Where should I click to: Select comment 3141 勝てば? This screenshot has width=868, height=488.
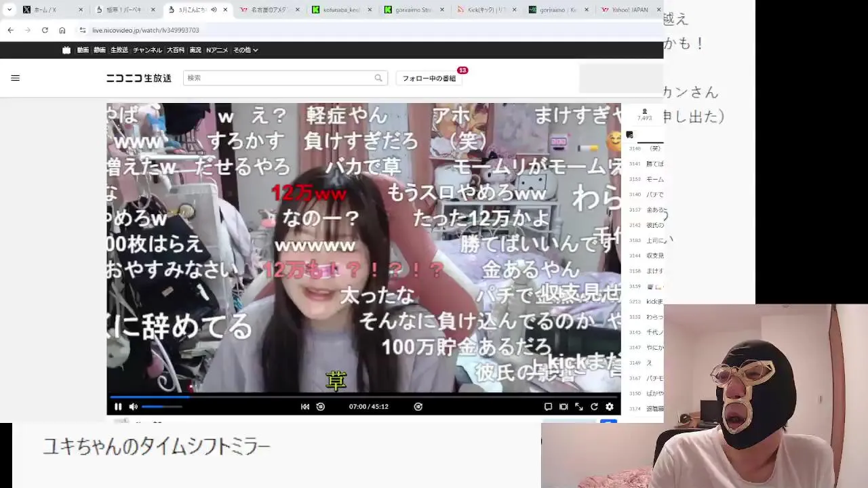(x=646, y=164)
